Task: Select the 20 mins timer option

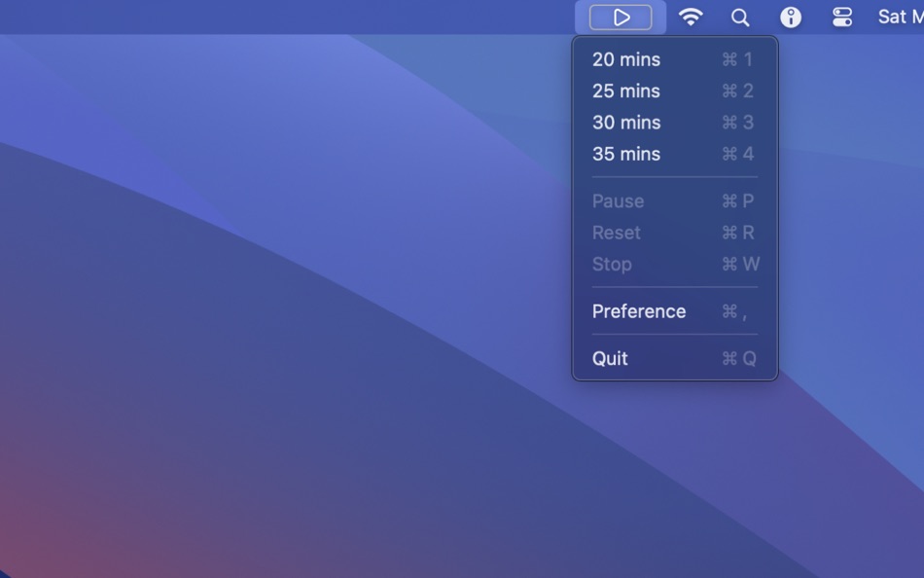Action: point(625,59)
